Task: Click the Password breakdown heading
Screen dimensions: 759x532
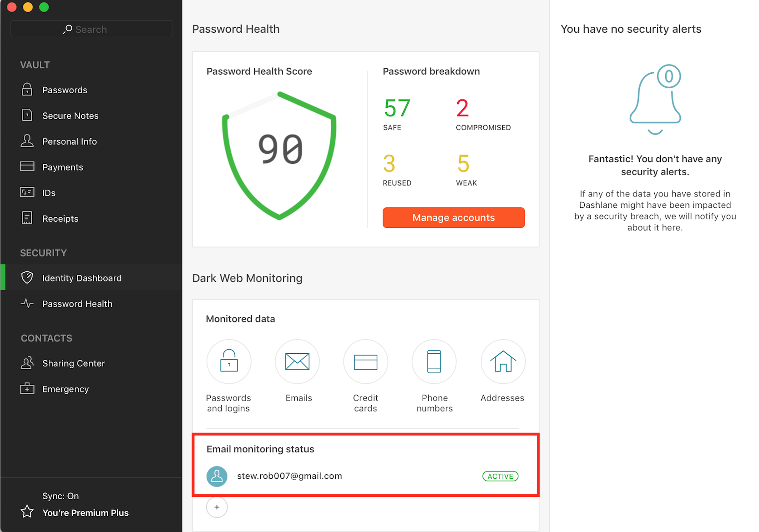Action: coord(431,71)
